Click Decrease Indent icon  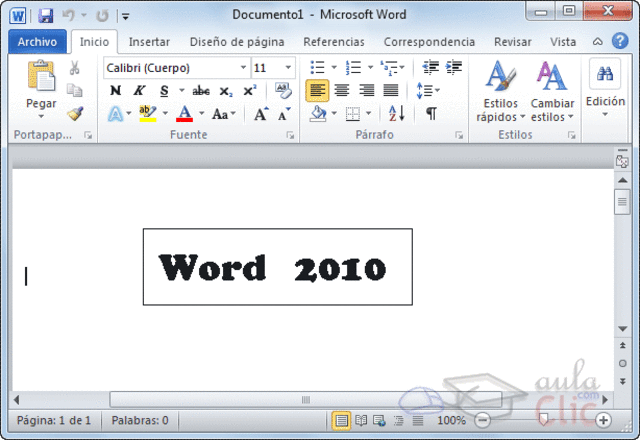pos(431,67)
